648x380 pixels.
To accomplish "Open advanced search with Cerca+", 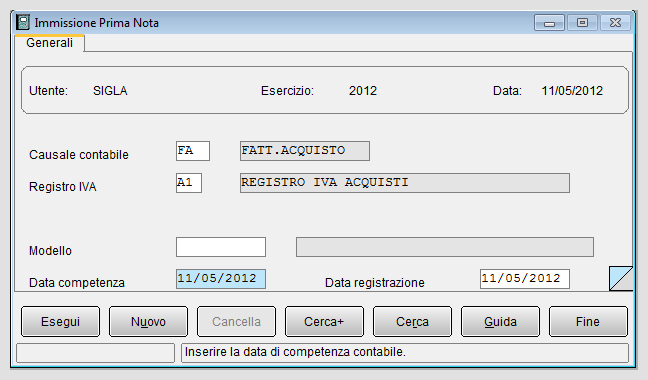I will (324, 321).
